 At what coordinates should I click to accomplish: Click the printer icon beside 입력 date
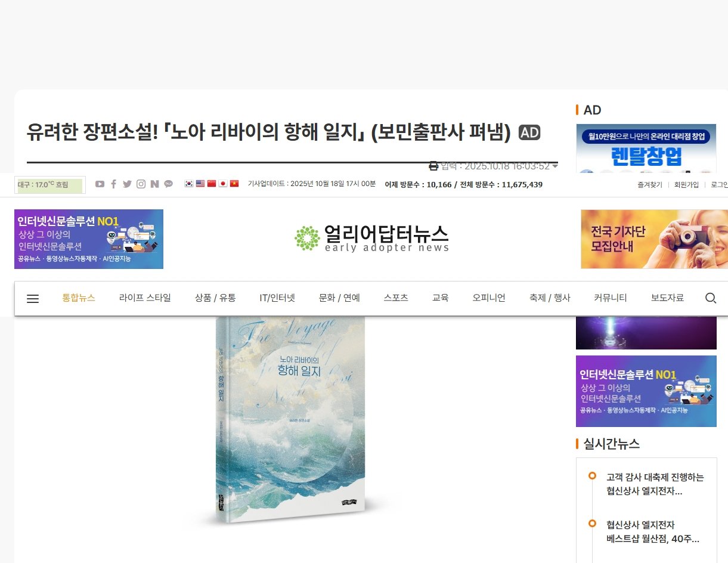coord(434,166)
